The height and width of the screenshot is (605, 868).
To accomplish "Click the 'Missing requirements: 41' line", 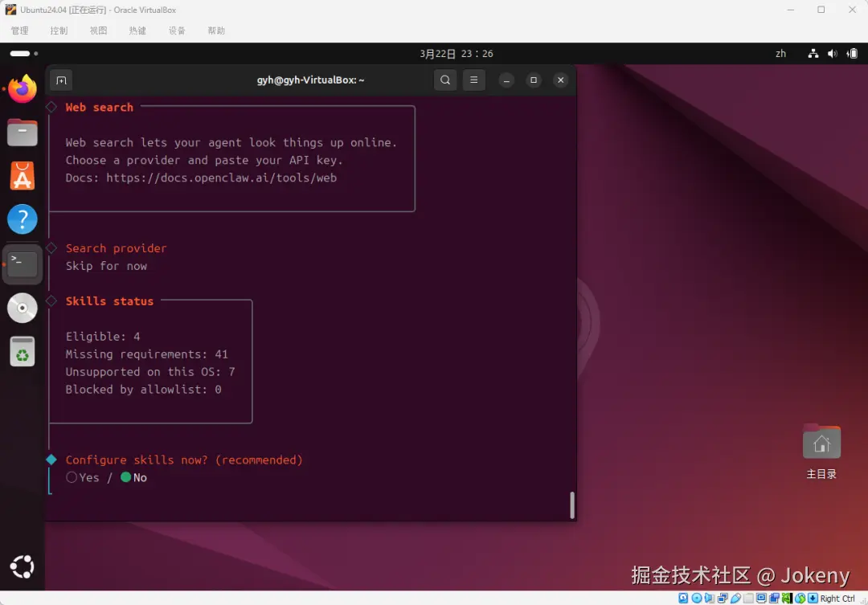I will click(147, 354).
